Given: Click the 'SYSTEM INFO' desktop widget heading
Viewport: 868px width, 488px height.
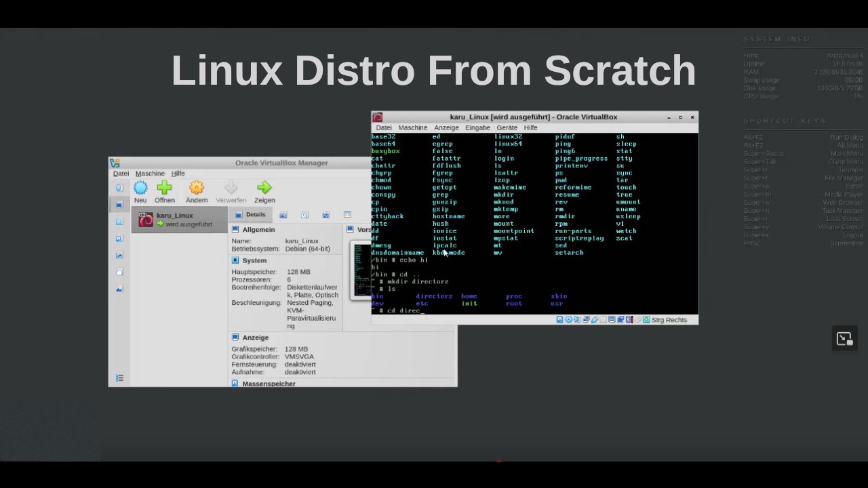Looking at the screenshot, I should tap(777, 39).
